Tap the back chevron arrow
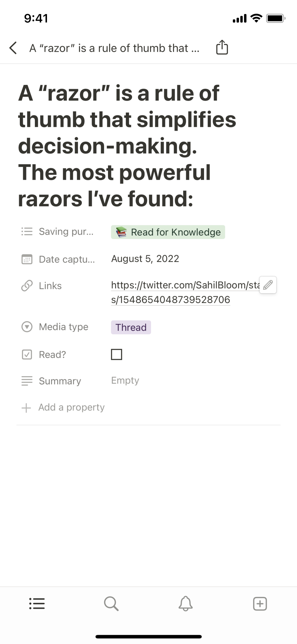Screen dimensions: 297x644 tap(13, 48)
